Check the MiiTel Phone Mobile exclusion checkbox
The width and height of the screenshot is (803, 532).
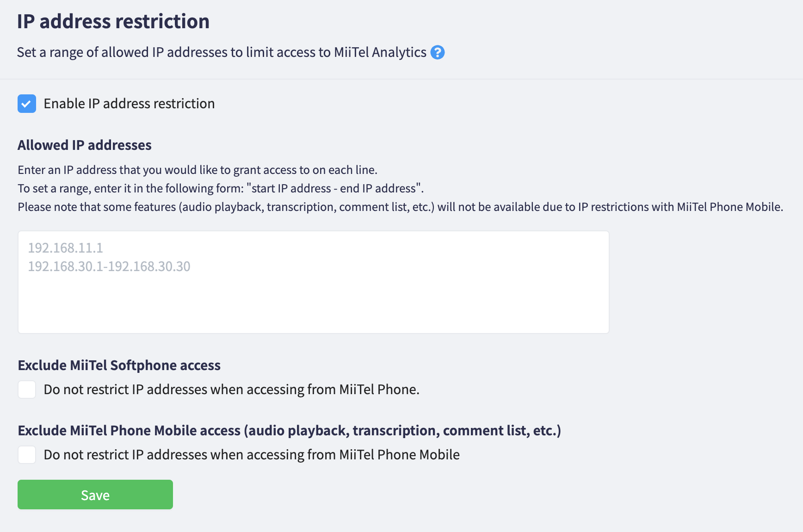coord(27,455)
